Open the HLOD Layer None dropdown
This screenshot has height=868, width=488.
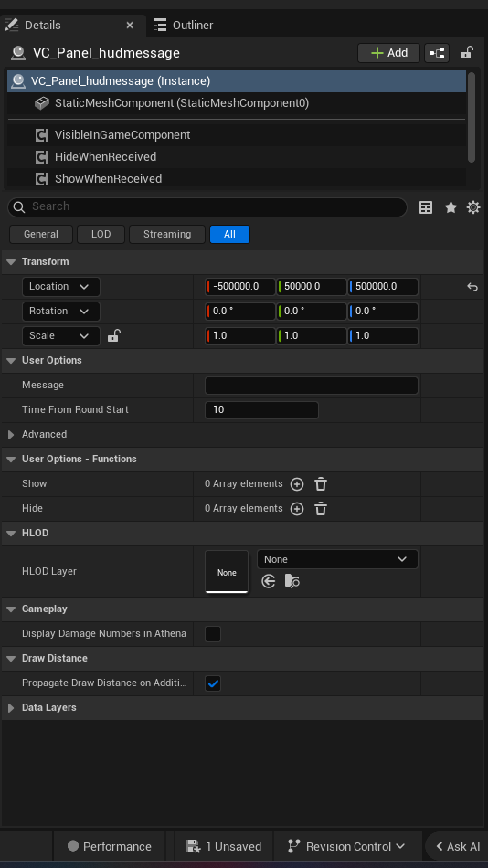click(x=337, y=560)
